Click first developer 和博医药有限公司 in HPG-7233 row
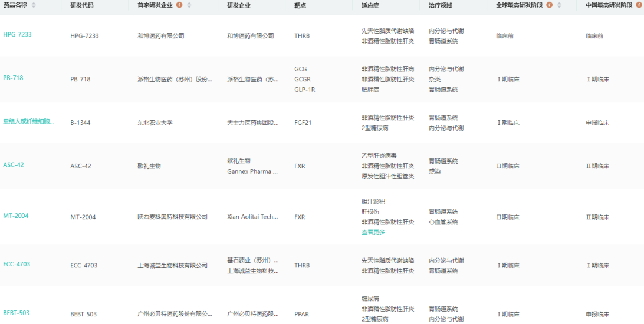The image size is (644, 324). [x=161, y=36]
